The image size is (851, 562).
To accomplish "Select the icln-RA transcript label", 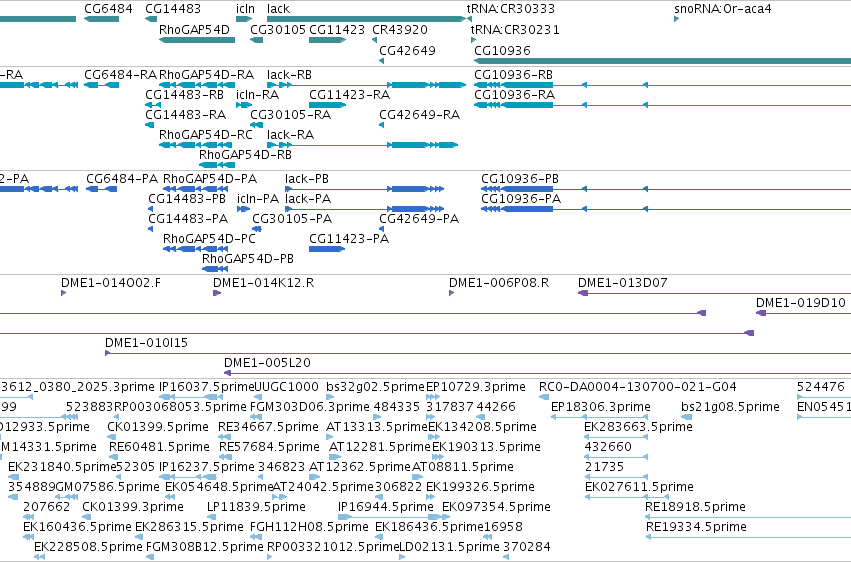I will click(257, 95).
